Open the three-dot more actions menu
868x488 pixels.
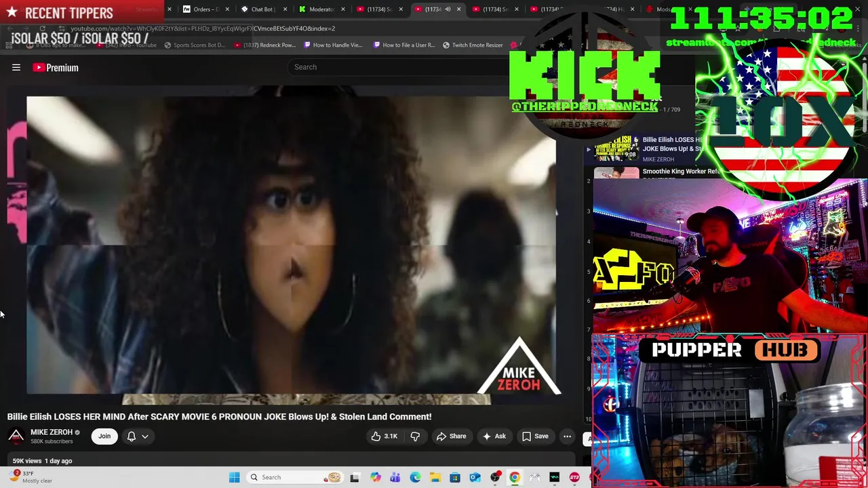[x=568, y=436]
